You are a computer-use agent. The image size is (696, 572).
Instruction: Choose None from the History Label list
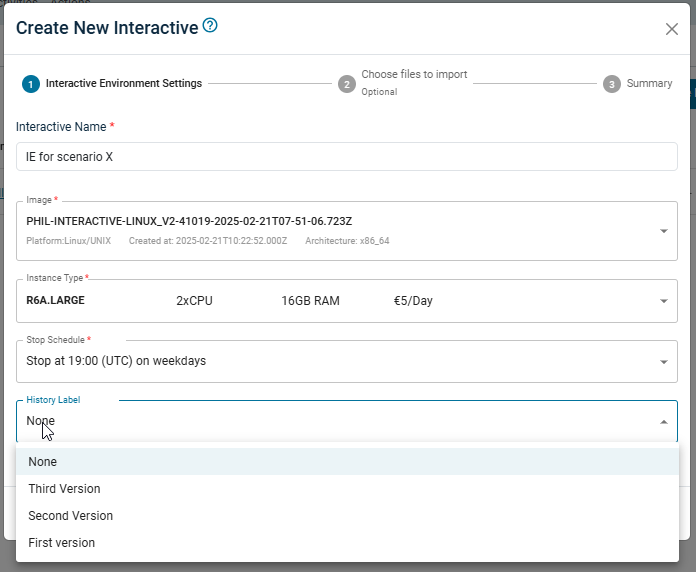point(43,462)
